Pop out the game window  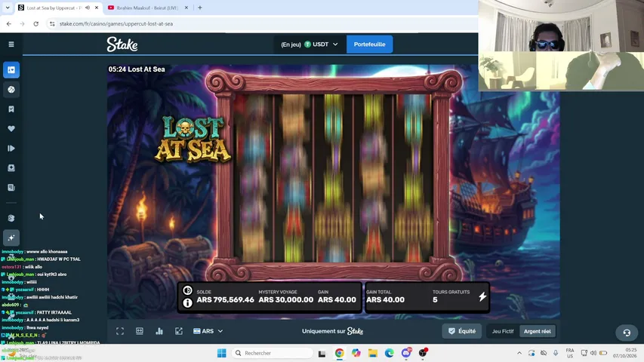click(x=179, y=331)
